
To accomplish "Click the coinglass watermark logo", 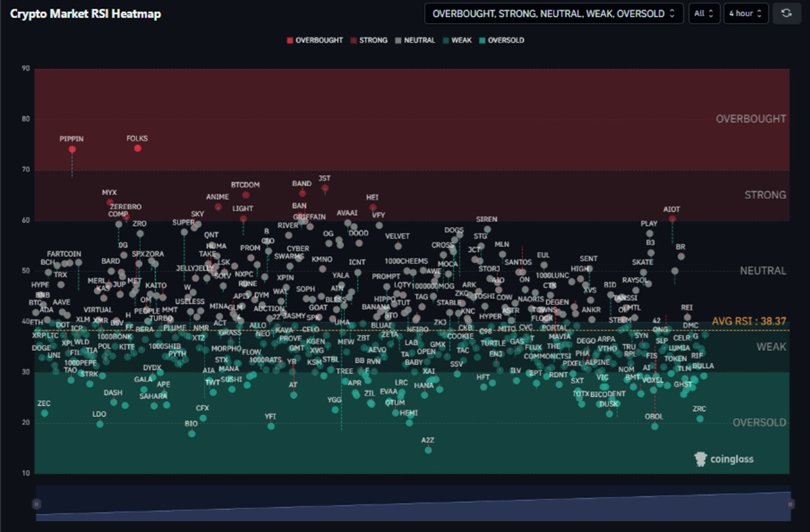I will [724, 459].
